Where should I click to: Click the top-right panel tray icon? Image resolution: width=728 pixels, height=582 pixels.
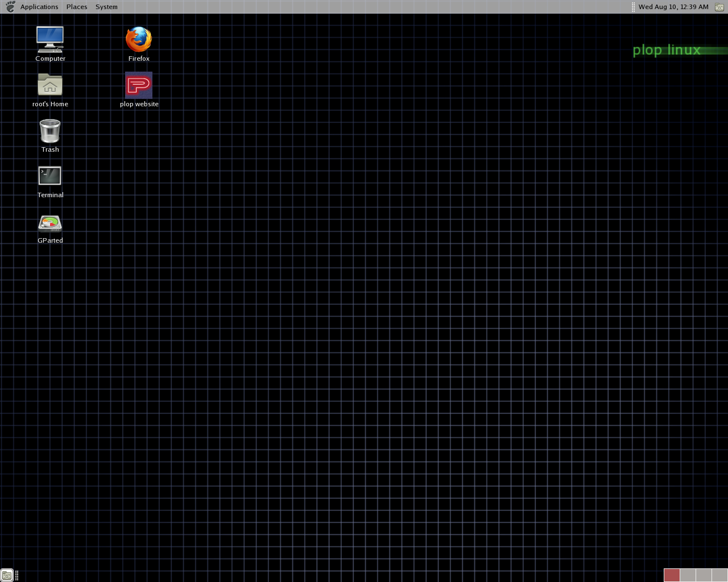719,7
